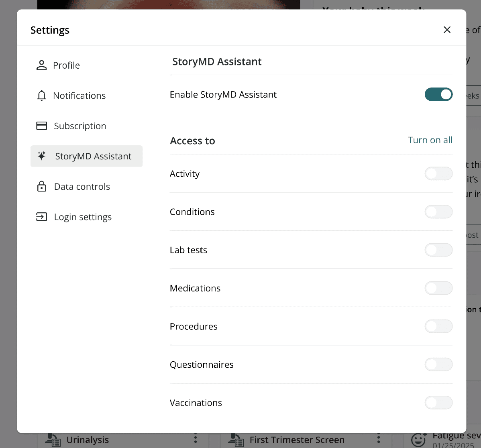Open the Profile settings section

(86, 65)
